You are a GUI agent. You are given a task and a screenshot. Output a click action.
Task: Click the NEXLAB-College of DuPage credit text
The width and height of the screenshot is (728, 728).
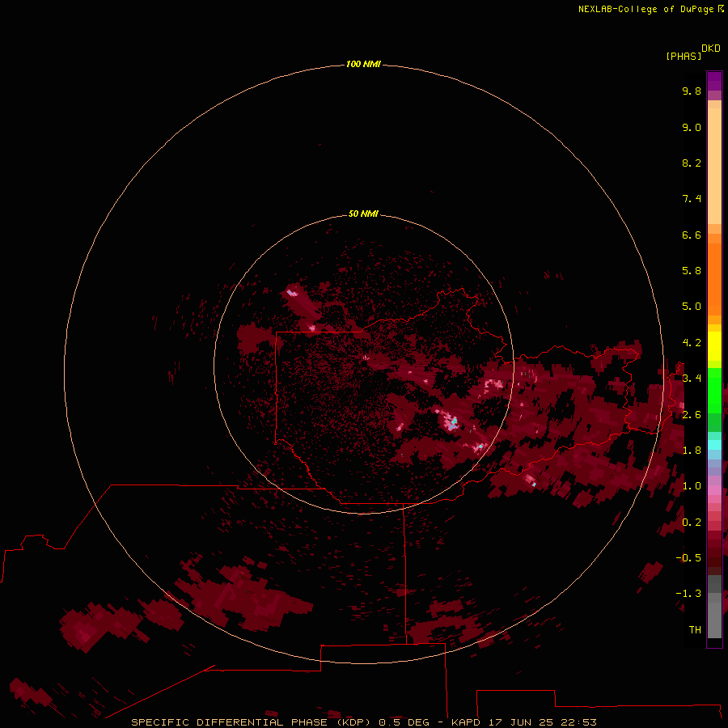(646, 9)
